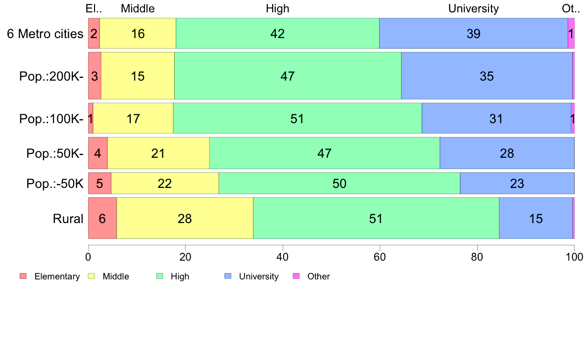Screen dimensions: 588x364
Task: Click the University blue legend swatch
Action: pyautogui.click(x=228, y=276)
